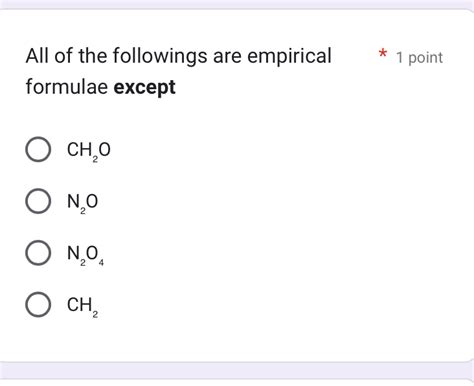Click the lavender strip below the card
This screenshot has width=474, height=386.
(237, 370)
